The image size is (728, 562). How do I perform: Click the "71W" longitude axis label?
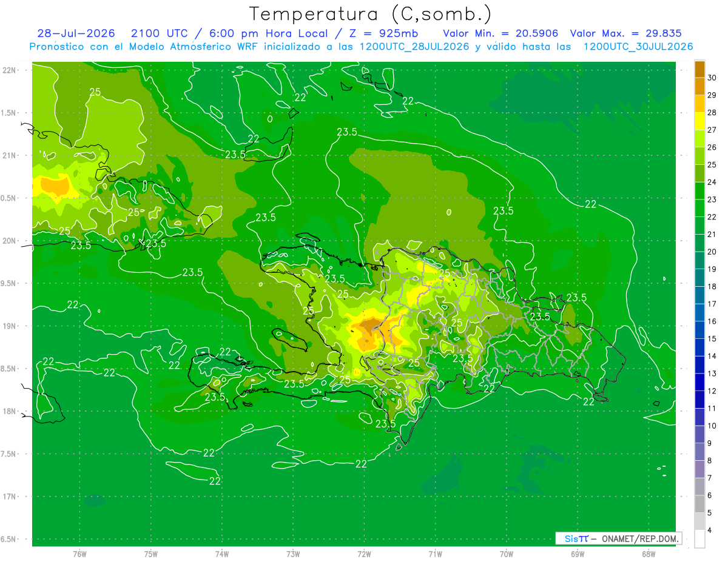pos(435,554)
